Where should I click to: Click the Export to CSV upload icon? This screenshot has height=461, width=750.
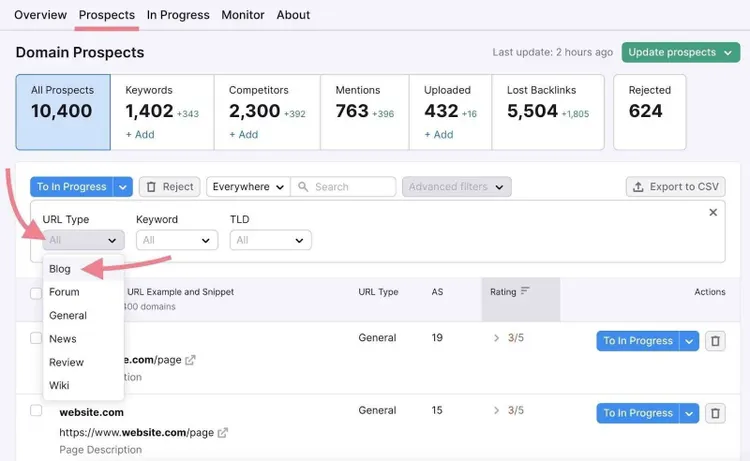tap(638, 187)
